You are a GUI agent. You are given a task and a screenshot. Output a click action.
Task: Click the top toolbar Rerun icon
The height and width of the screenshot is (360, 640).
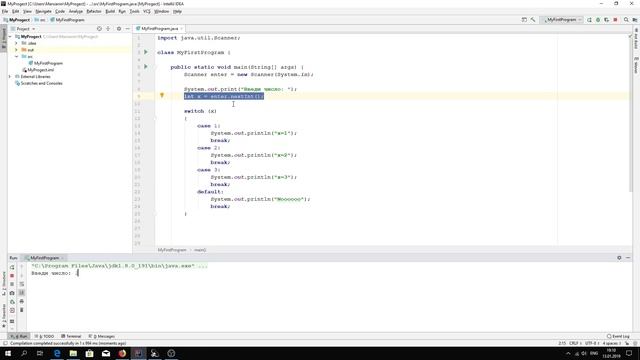589,20
